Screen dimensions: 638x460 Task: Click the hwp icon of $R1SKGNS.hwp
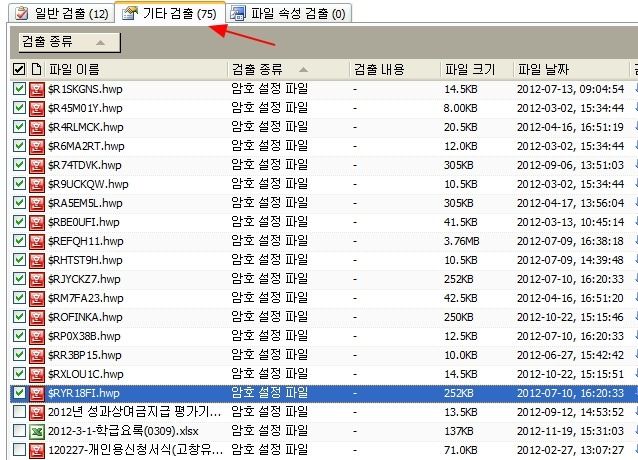click(37, 89)
